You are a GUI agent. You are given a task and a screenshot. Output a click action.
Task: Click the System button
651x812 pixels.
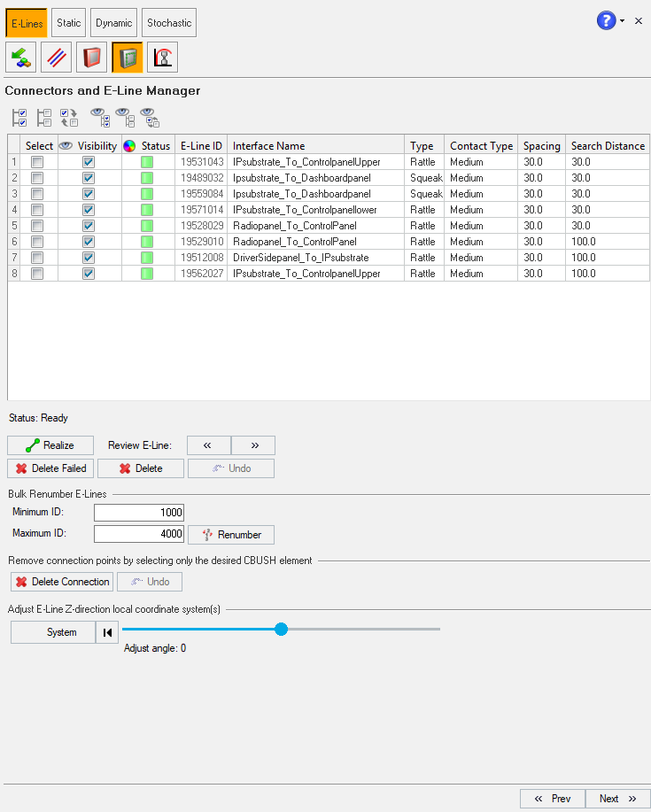click(x=53, y=632)
